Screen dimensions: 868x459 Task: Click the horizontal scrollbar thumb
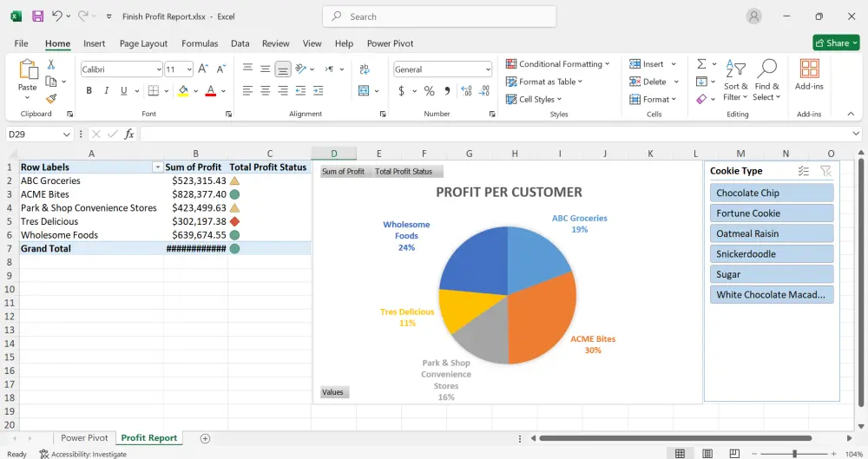[x=675, y=438]
